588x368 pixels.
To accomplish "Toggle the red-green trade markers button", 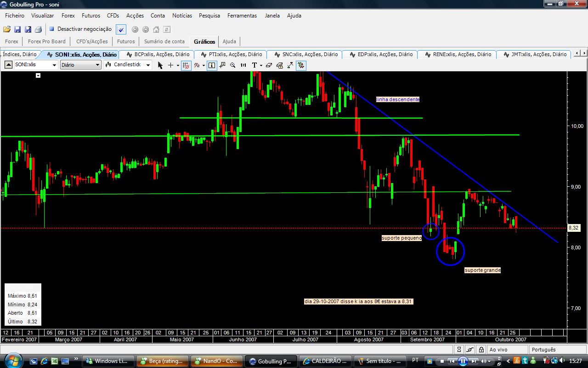I will pyautogui.click(x=301, y=65).
